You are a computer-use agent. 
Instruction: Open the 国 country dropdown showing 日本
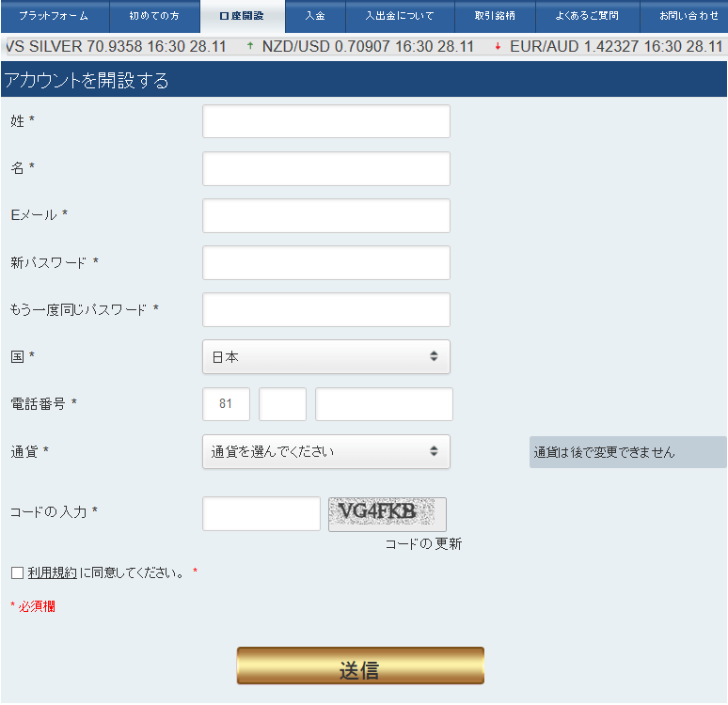(326, 356)
